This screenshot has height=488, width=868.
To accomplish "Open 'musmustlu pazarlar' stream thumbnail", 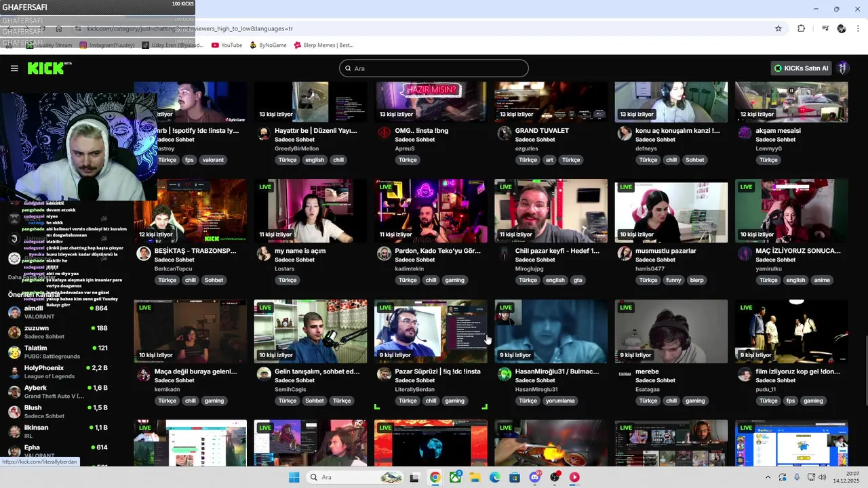I will pos(671,211).
